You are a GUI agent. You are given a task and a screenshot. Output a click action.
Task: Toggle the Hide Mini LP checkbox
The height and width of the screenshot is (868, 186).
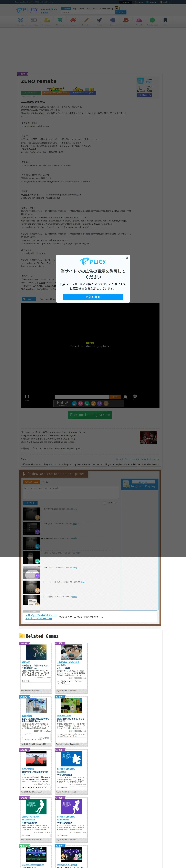pos(104,503)
